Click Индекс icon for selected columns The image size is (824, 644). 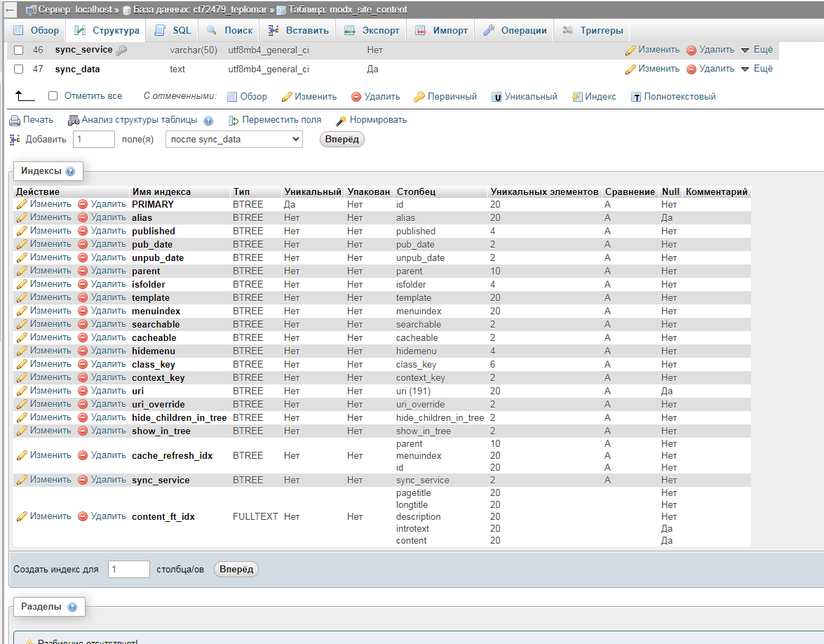[x=577, y=97]
